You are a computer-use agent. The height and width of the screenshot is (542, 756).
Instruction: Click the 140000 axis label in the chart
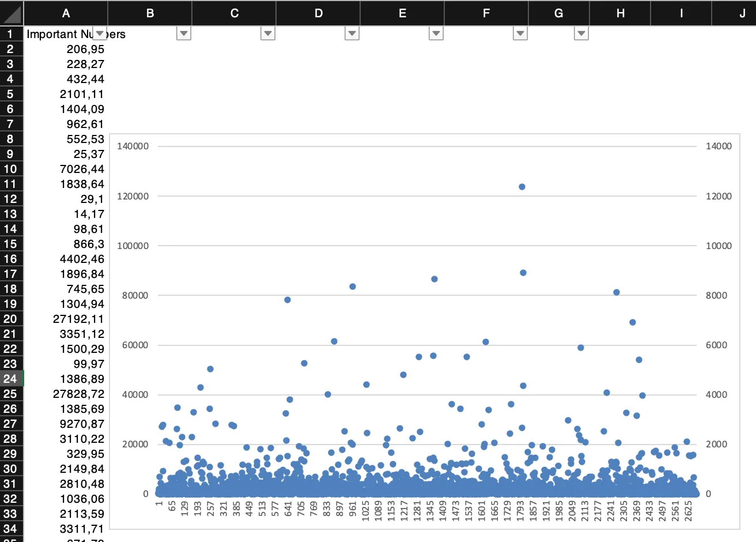pyautogui.click(x=133, y=146)
